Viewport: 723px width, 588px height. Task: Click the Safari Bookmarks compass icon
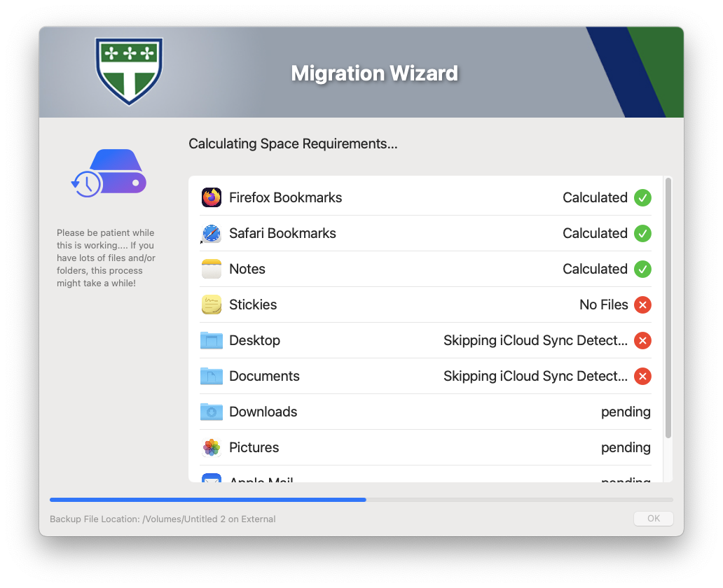tap(212, 234)
